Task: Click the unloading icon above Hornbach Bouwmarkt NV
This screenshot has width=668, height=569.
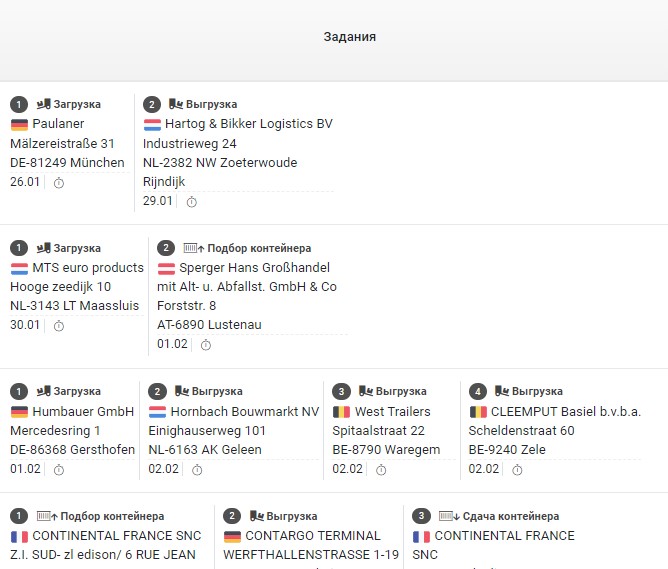Action: pyautogui.click(x=182, y=391)
